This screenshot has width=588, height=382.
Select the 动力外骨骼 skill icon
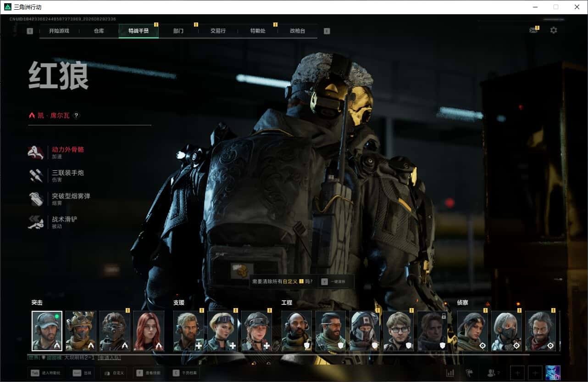[x=35, y=152]
